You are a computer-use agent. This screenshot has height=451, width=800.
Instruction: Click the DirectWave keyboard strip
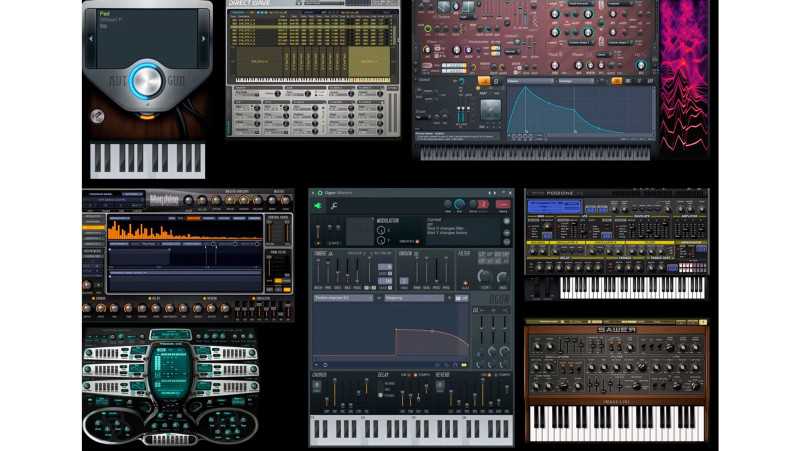(x=313, y=80)
